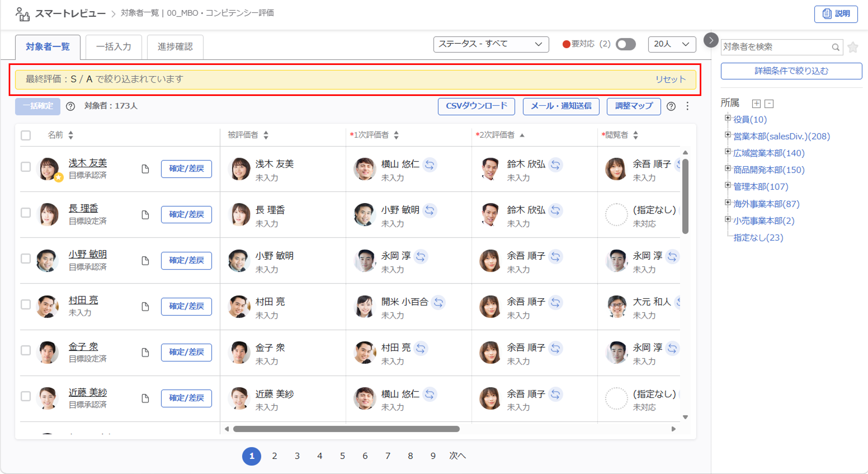Open document icon in 近藤 美紗 row
The width and height of the screenshot is (868, 474).
pos(145,398)
